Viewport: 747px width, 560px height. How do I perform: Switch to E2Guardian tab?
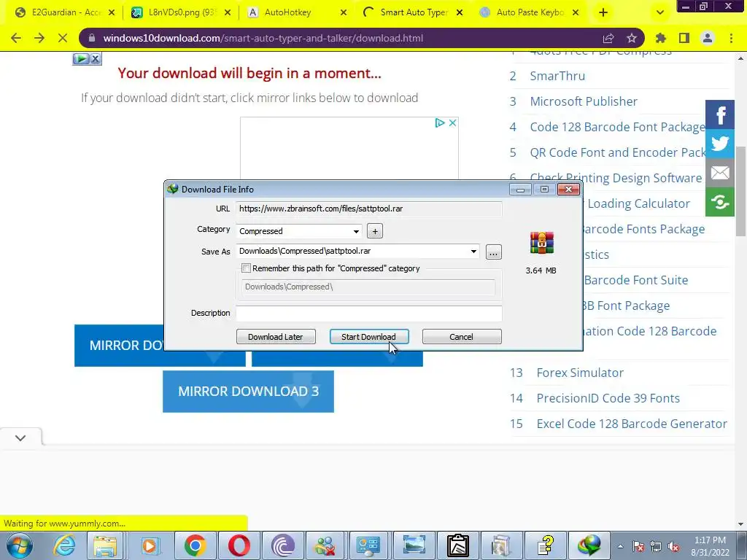(65, 12)
